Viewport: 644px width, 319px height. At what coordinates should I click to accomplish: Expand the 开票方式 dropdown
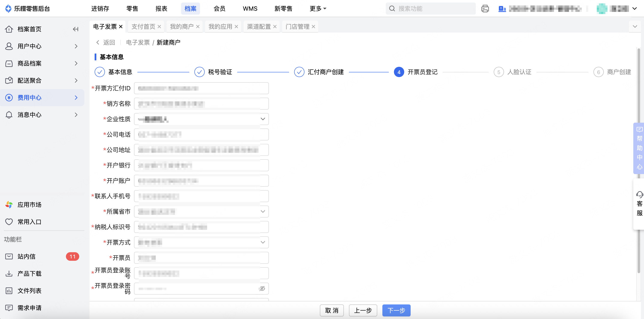pyautogui.click(x=262, y=242)
